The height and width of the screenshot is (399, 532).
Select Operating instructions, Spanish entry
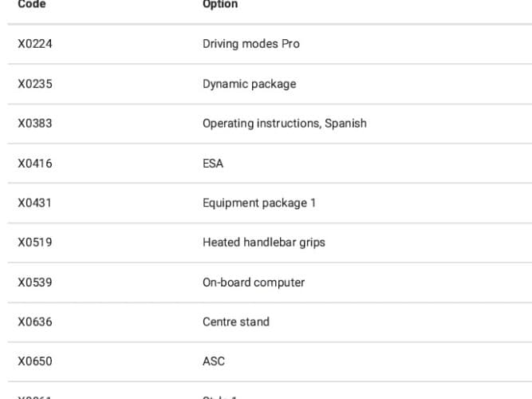click(x=285, y=124)
